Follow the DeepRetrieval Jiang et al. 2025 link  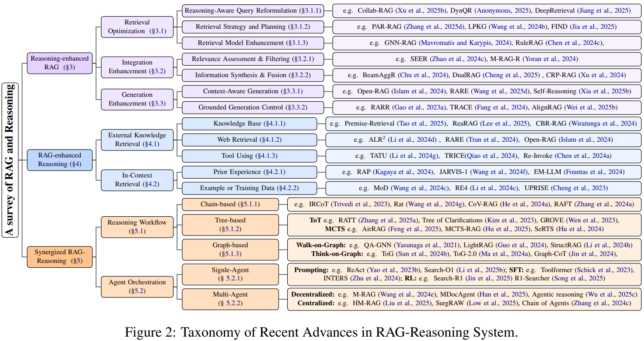[x=605, y=10]
